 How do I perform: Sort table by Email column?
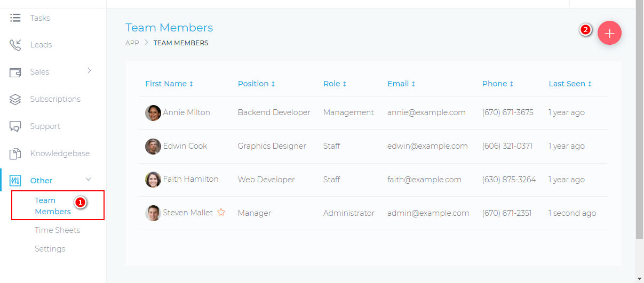pos(401,84)
